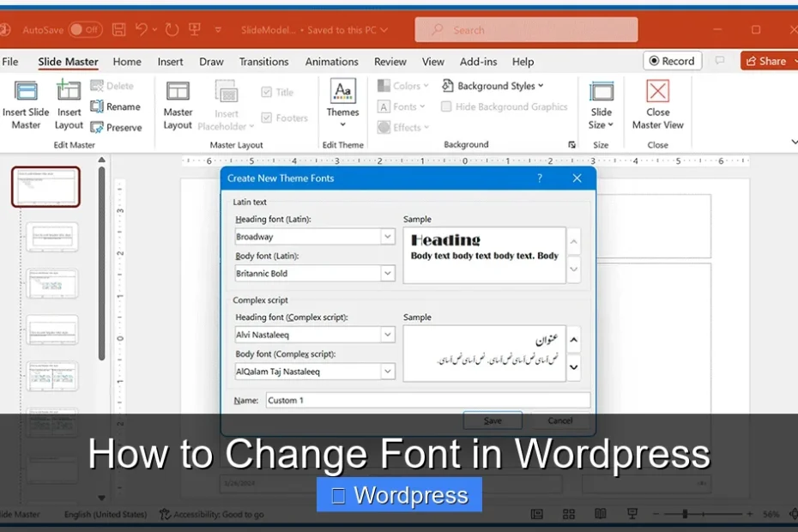Click the Name field containing Custom 1
The height and width of the screenshot is (532, 798).
(427, 400)
